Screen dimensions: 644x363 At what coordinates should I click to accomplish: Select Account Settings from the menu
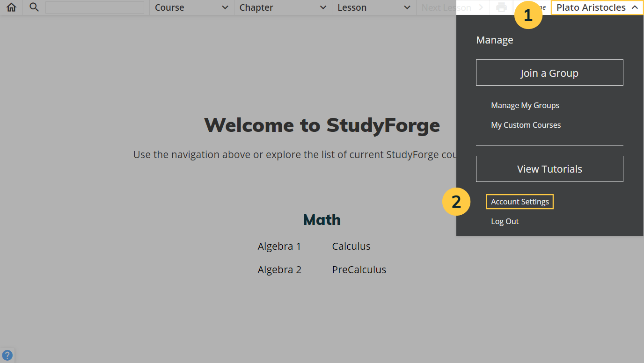[x=520, y=201]
